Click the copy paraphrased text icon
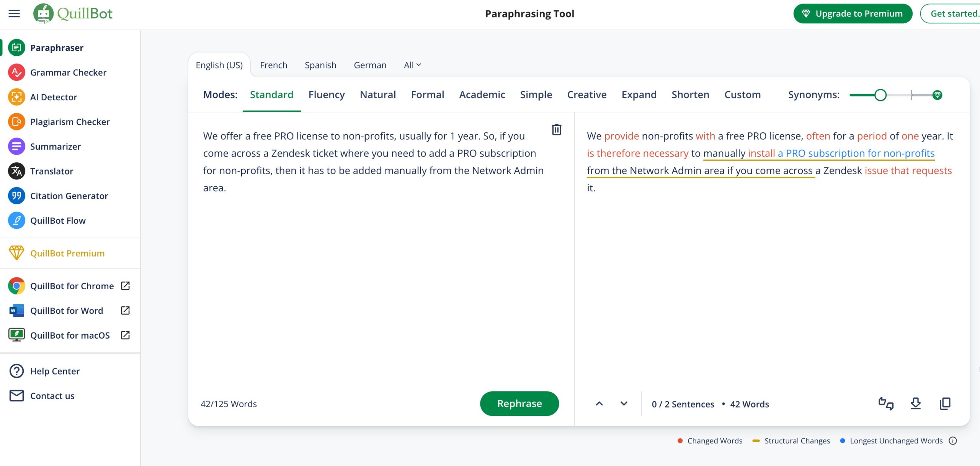This screenshot has height=466, width=980. [x=944, y=404]
